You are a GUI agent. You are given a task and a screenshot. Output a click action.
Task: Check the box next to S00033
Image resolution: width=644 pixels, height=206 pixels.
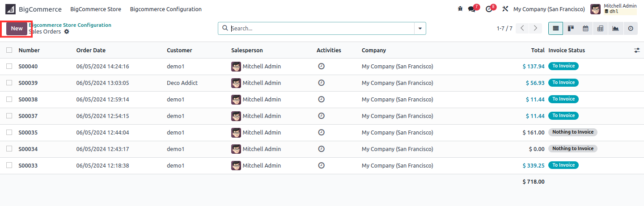tap(9, 165)
